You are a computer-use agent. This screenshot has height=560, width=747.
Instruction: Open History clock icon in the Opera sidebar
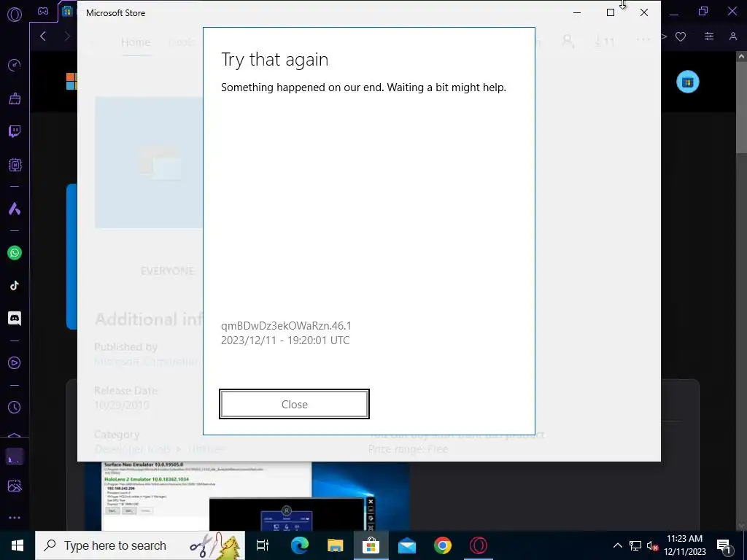[x=15, y=407]
